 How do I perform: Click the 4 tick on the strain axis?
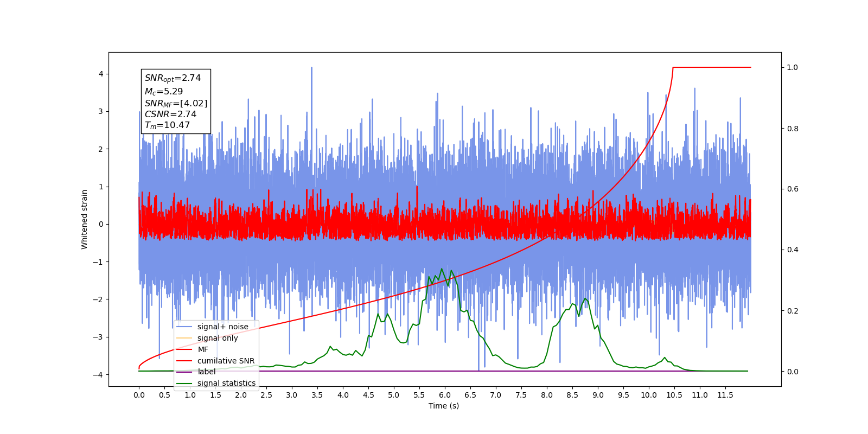101,74
